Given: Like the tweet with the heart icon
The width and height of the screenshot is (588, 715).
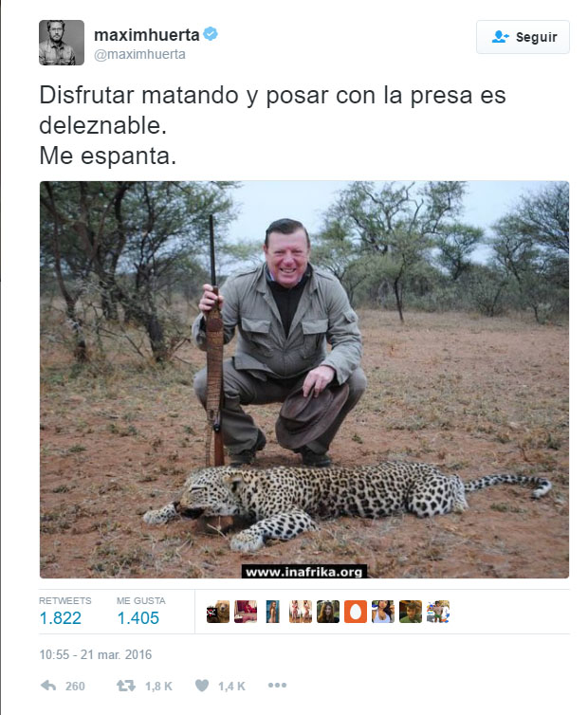Looking at the screenshot, I should coord(202,686).
